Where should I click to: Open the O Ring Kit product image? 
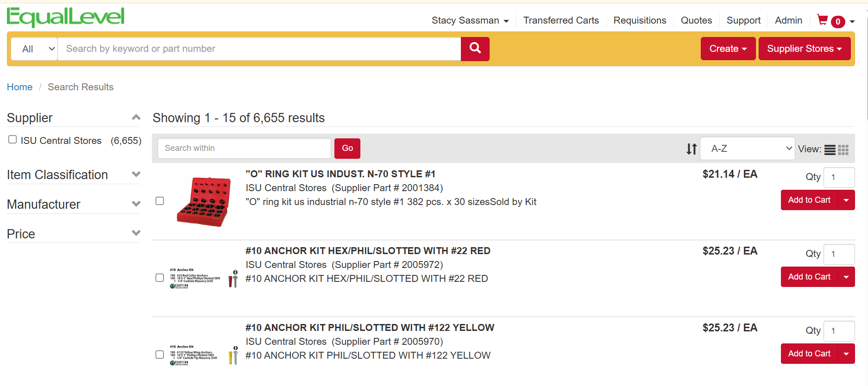[203, 201]
